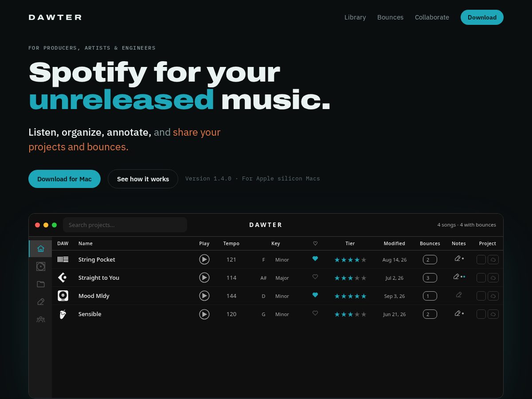The height and width of the screenshot is (399, 532).
Task: Set String Pocket tier to five stars
Action: [x=364, y=260]
